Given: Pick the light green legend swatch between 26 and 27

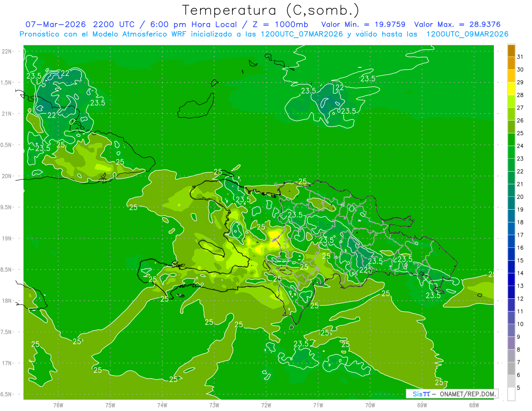Looking at the screenshot, I should tap(511, 114).
